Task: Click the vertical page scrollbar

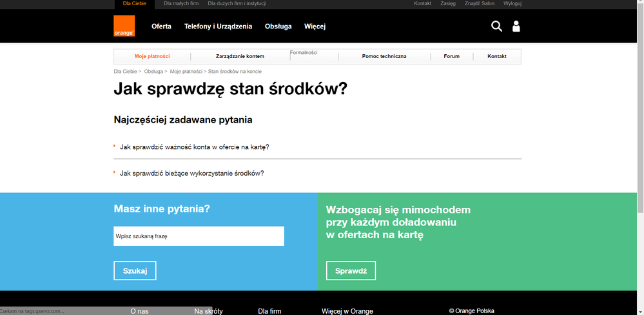Action: [640, 109]
